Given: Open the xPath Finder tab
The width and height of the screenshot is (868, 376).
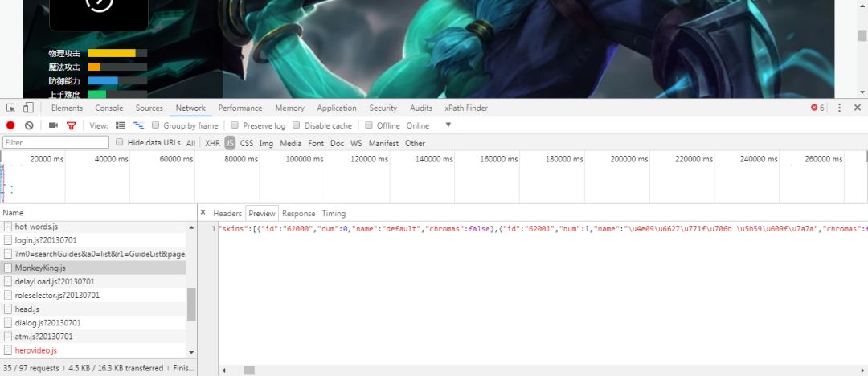Looking at the screenshot, I should point(466,108).
